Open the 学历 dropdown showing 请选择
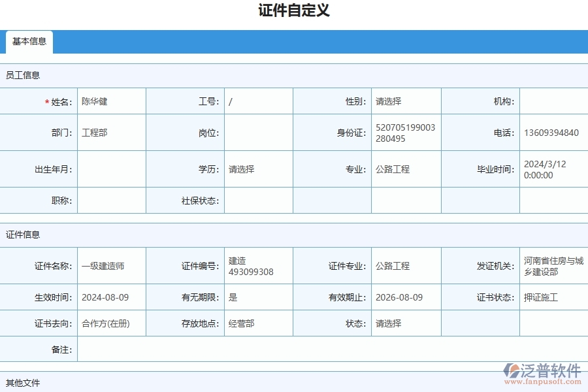 (258, 169)
